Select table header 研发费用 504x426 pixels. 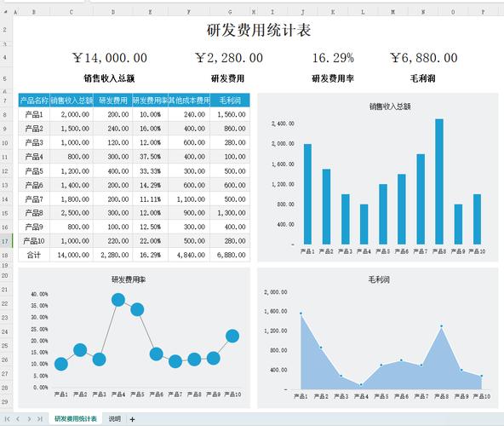113,101
